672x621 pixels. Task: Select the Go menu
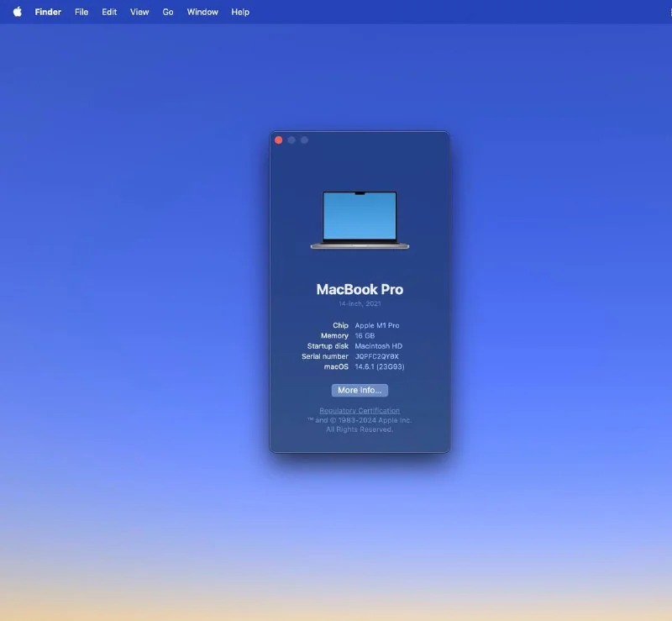(168, 12)
